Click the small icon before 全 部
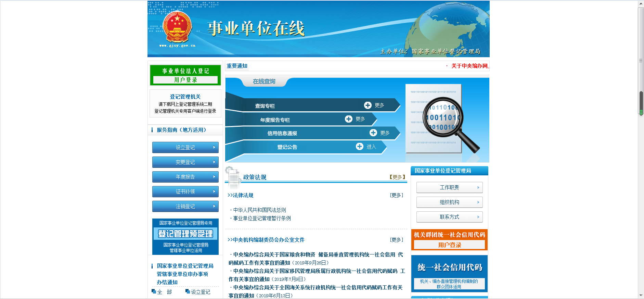Image resolution: width=644 pixels, height=299 pixels. (x=154, y=291)
